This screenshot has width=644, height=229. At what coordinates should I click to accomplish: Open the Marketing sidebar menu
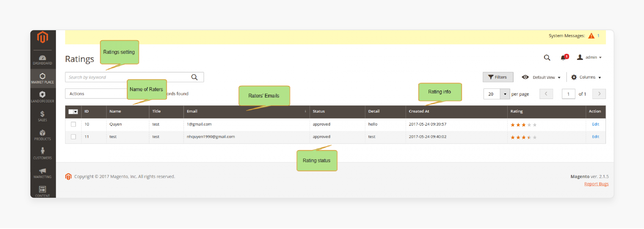pos(43,173)
